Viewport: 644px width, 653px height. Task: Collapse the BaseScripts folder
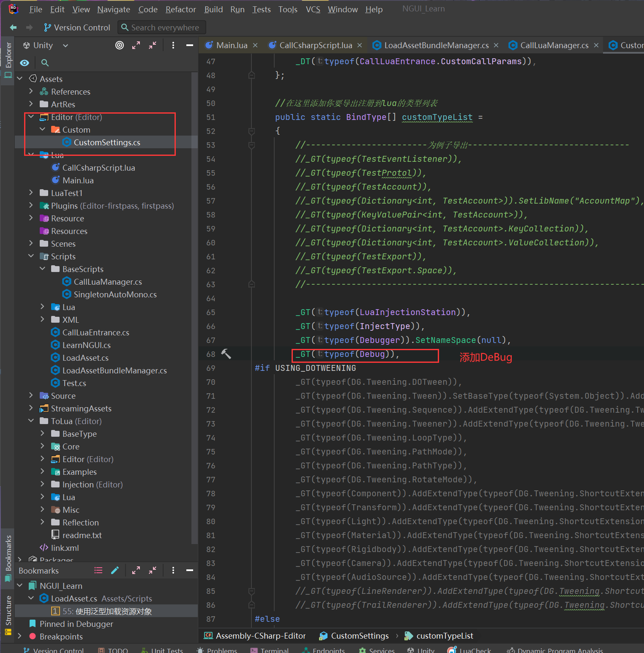[x=43, y=269]
